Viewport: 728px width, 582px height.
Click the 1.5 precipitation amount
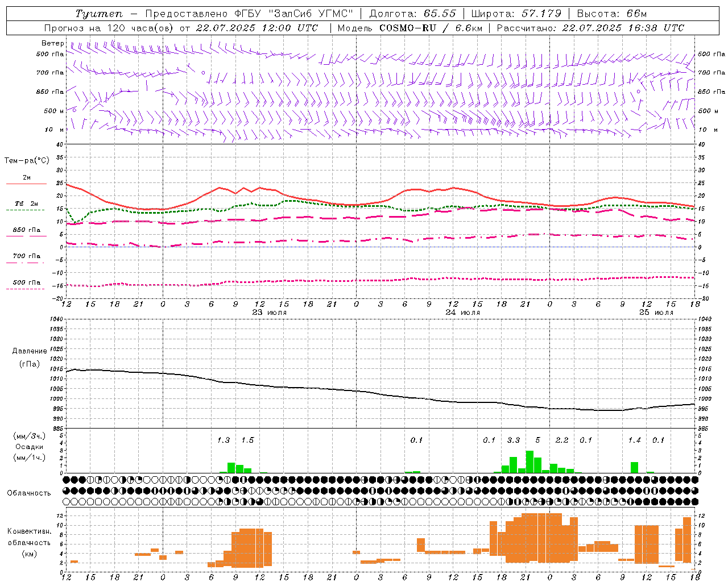(x=247, y=440)
